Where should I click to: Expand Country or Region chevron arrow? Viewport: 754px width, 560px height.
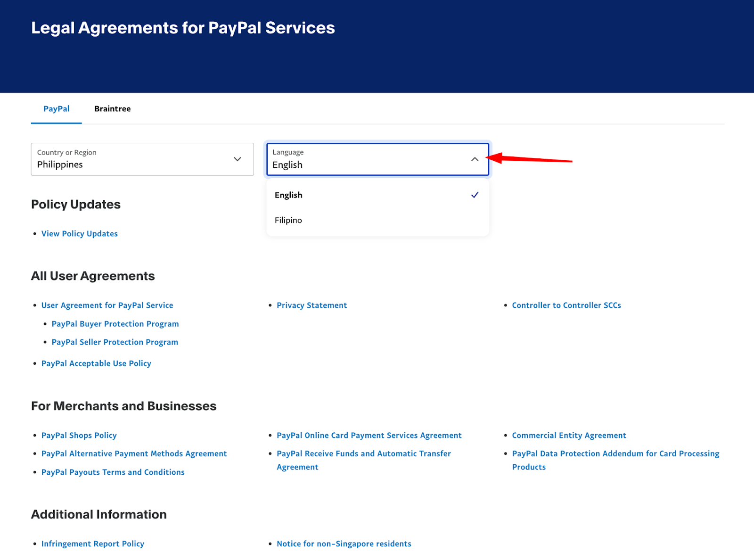[x=238, y=159]
